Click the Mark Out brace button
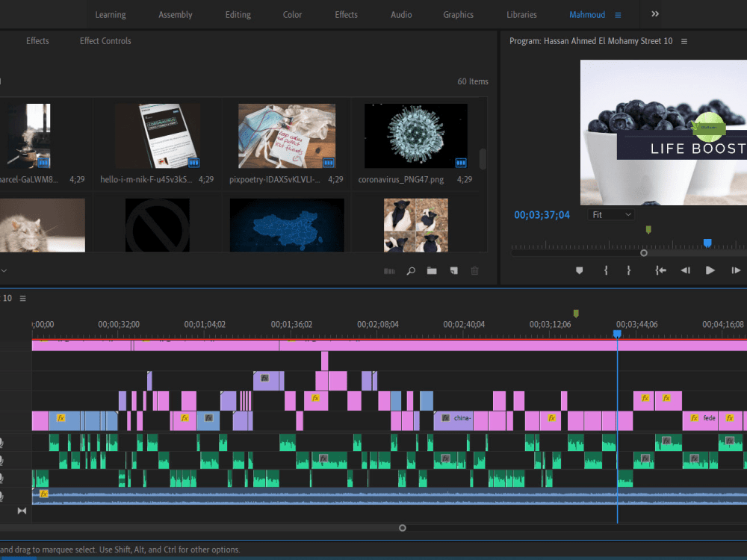Viewport: 747px width, 560px height. 629,270
